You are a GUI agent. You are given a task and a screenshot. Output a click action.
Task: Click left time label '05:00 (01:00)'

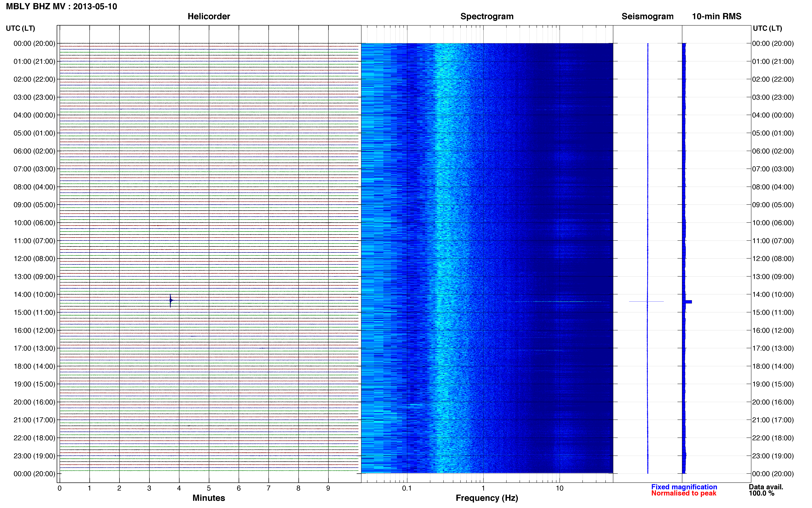pyautogui.click(x=34, y=133)
